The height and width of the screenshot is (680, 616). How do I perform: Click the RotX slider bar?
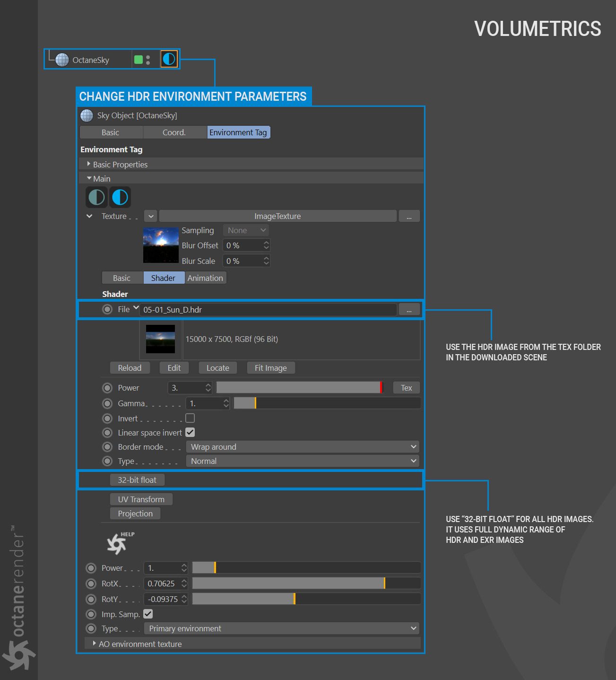click(x=306, y=584)
